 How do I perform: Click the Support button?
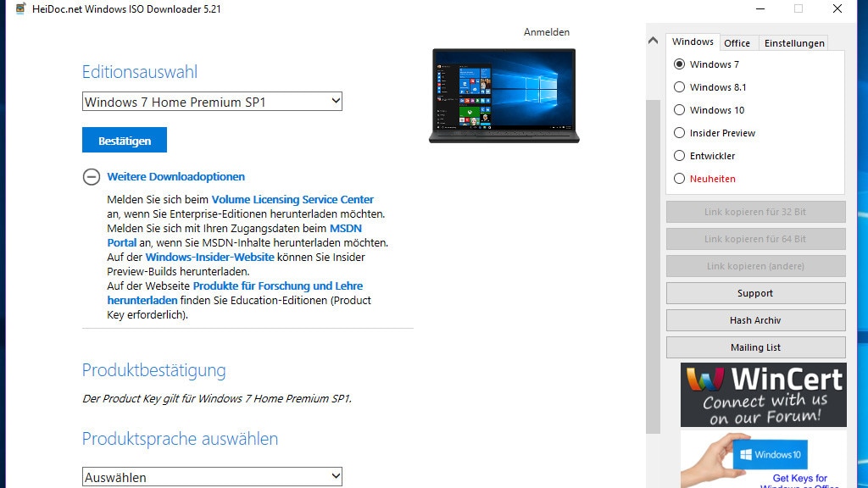755,293
